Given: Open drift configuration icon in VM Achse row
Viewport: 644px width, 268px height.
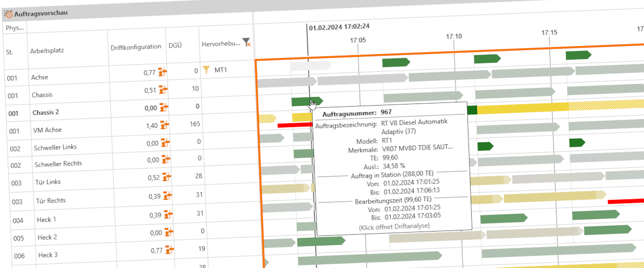Looking at the screenshot, I should [165, 124].
